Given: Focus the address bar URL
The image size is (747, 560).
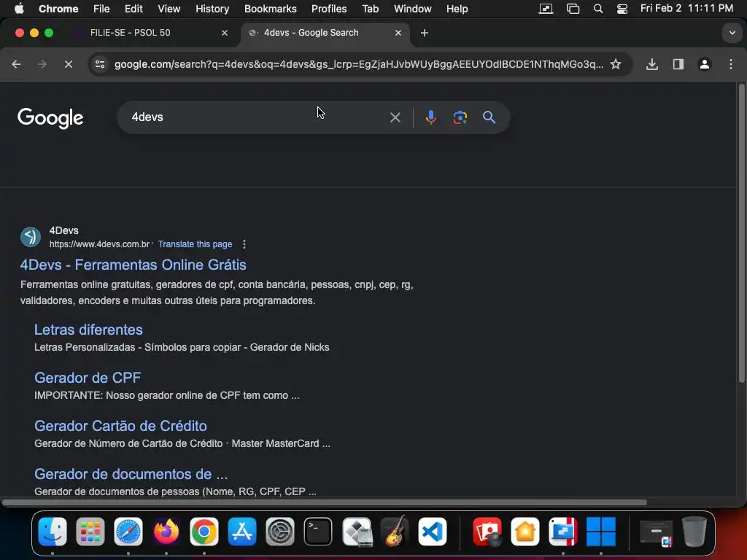Looking at the screenshot, I should [x=358, y=64].
